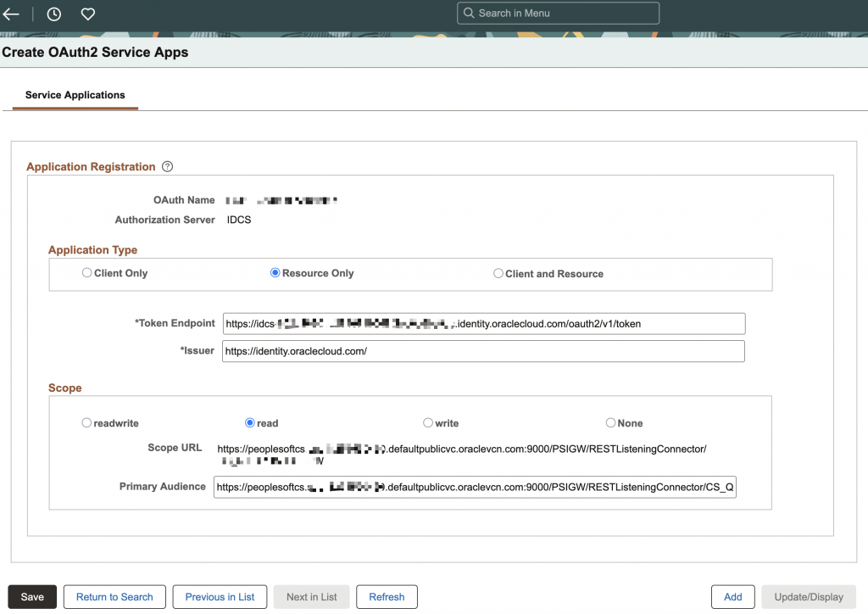Save the OAuth2 service app
The width and height of the screenshot is (868, 614).
(x=31, y=596)
